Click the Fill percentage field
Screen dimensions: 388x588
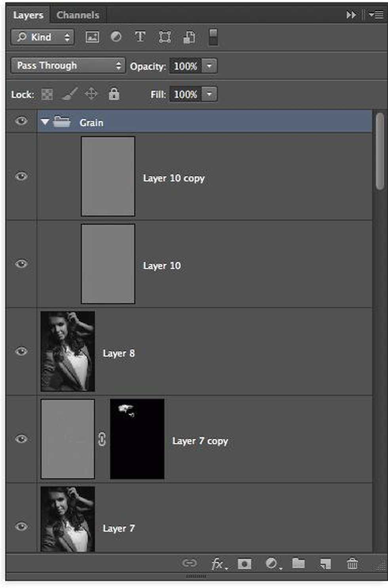pyautogui.click(x=185, y=95)
